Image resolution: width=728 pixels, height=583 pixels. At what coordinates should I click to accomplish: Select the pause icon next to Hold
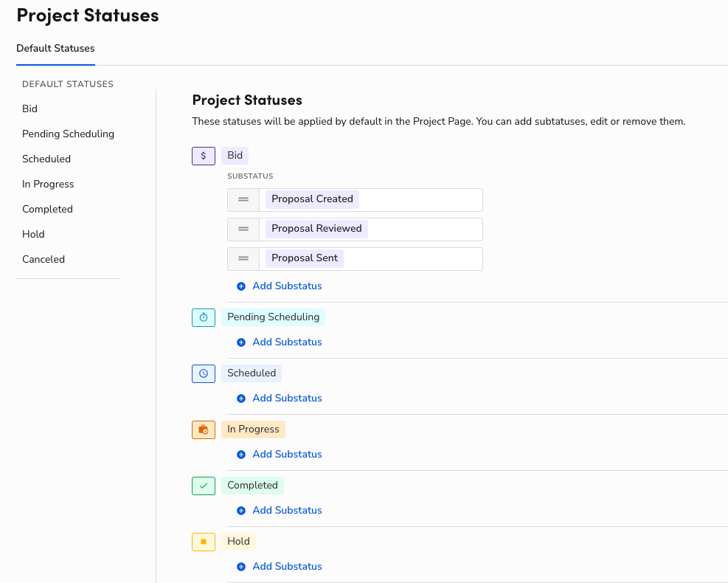pos(203,542)
